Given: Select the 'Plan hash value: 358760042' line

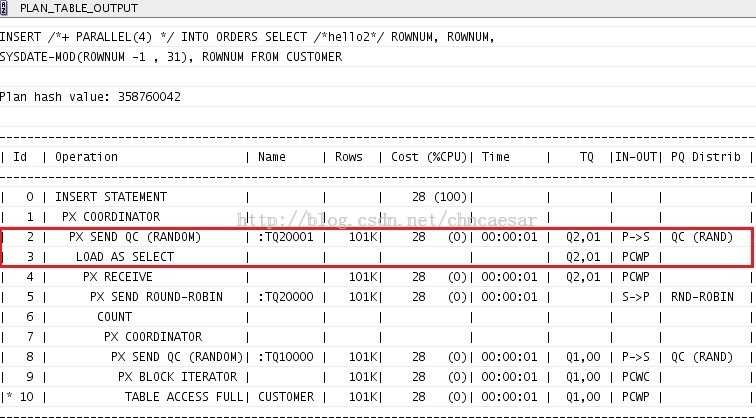Looking at the screenshot, I should (x=90, y=96).
